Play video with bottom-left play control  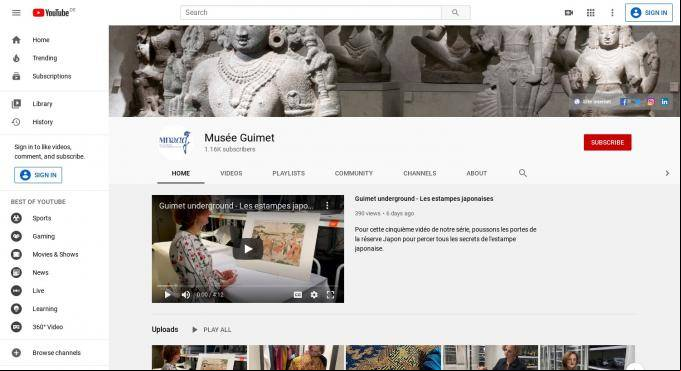pos(168,295)
